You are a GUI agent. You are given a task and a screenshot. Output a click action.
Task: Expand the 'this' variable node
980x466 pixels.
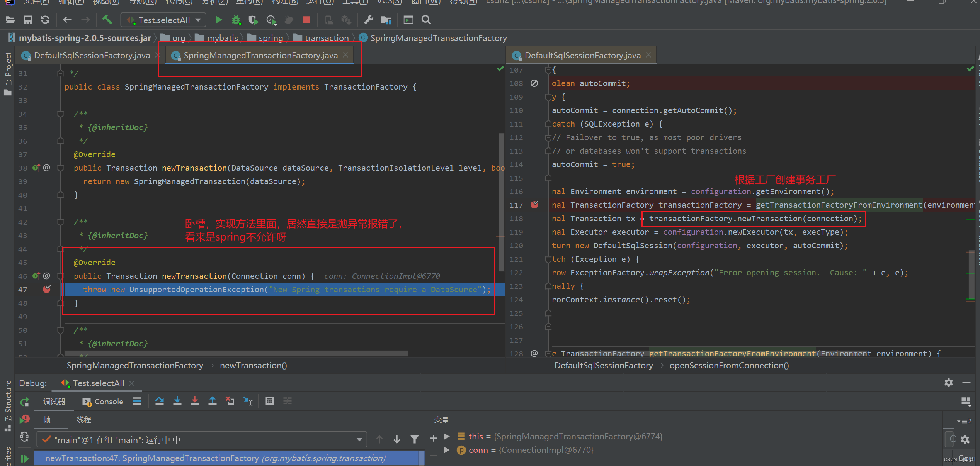pyautogui.click(x=447, y=436)
